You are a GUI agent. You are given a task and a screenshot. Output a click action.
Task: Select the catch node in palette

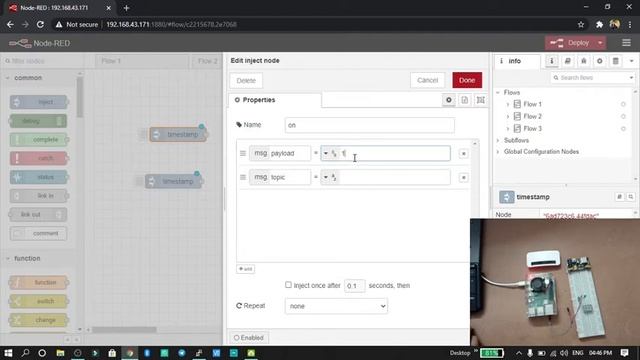38,158
